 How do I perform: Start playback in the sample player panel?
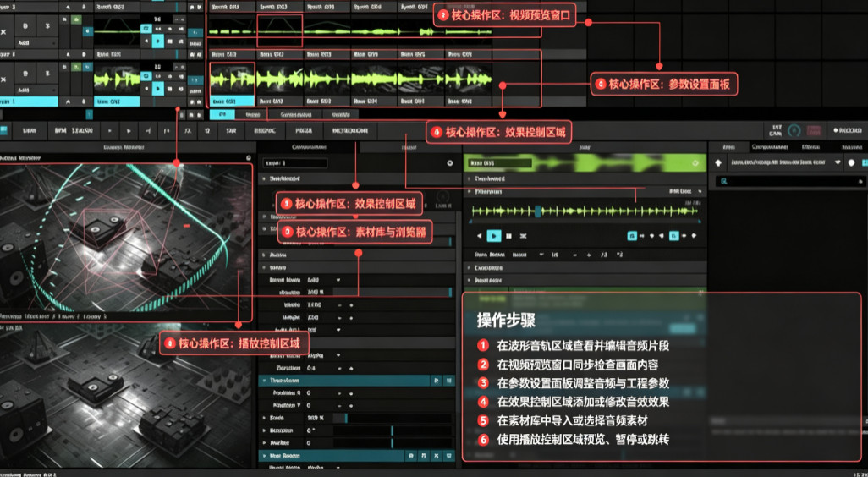[493, 236]
